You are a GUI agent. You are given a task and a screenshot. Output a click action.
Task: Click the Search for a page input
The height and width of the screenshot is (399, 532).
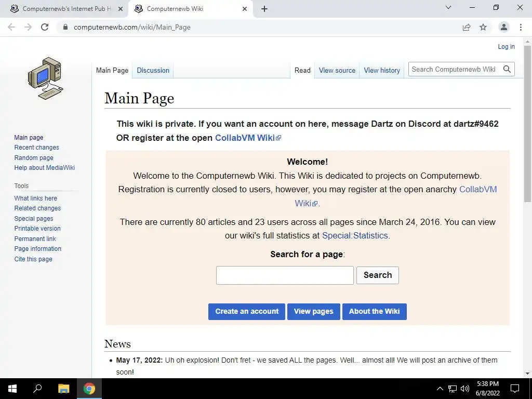pyautogui.click(x=285, y=275)
